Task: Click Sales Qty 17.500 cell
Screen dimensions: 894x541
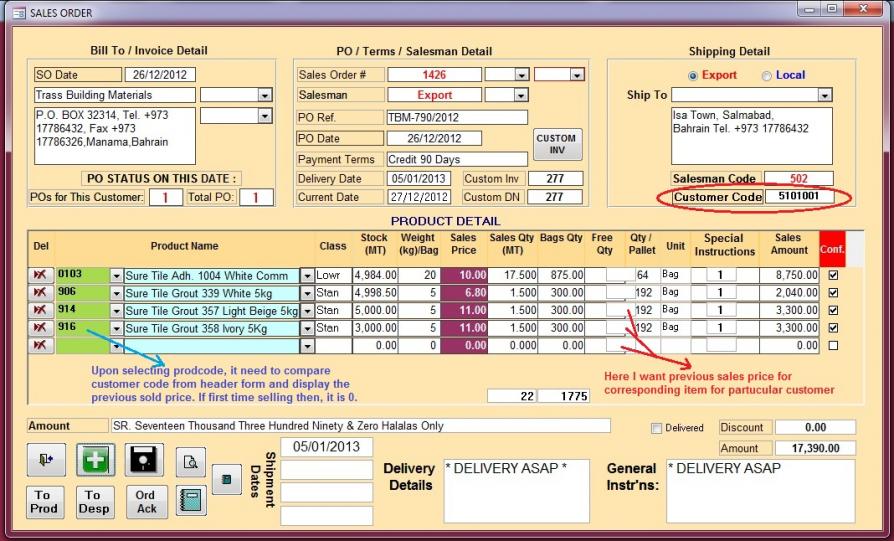Action: [x=513, y=275]
